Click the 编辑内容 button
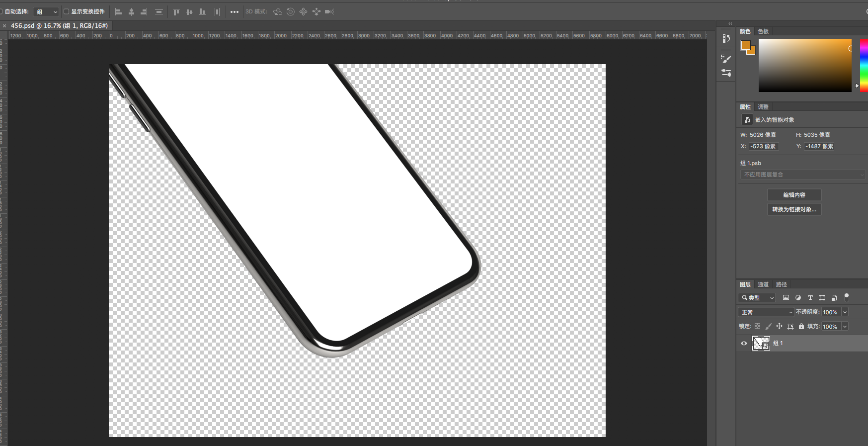This screenshot has height=446, width=868. [794, 195]
